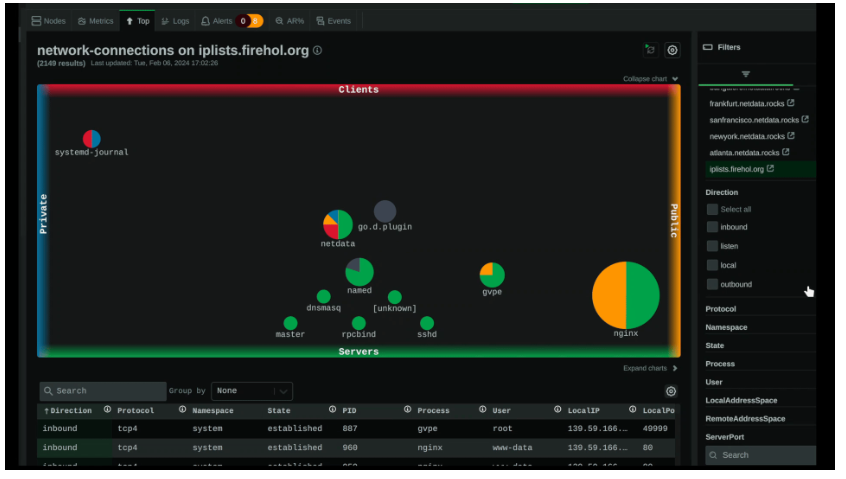Viewport: 846px width, 479px height.
Task: Select the newyork.netdata.rocks node
Action: pyautogui.click(x=746, y=136)
